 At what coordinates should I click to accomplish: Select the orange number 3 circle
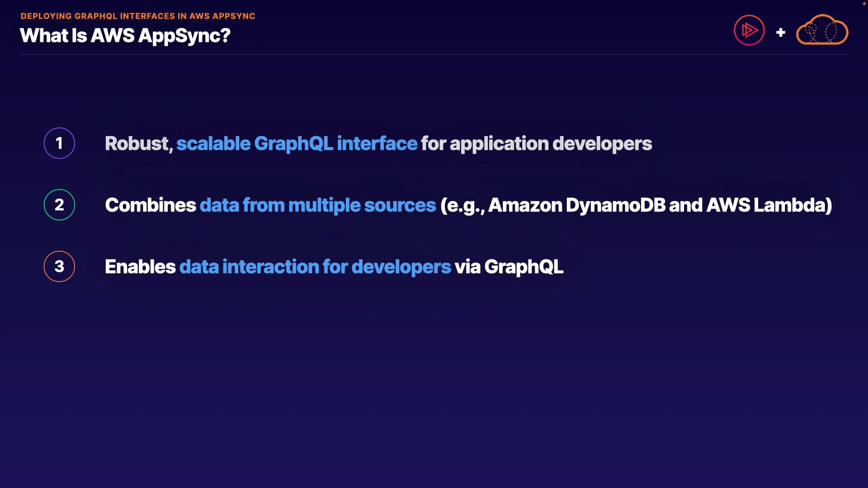click(x=59, y=267)
